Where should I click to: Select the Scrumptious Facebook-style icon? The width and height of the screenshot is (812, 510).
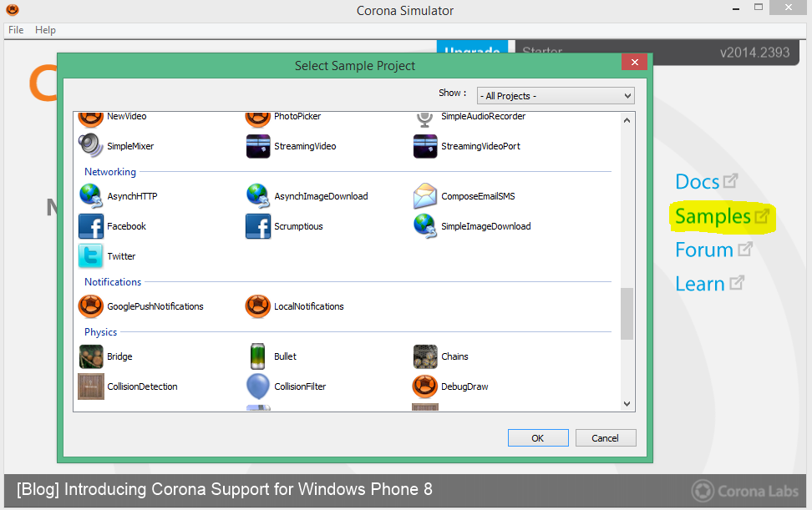258,226
